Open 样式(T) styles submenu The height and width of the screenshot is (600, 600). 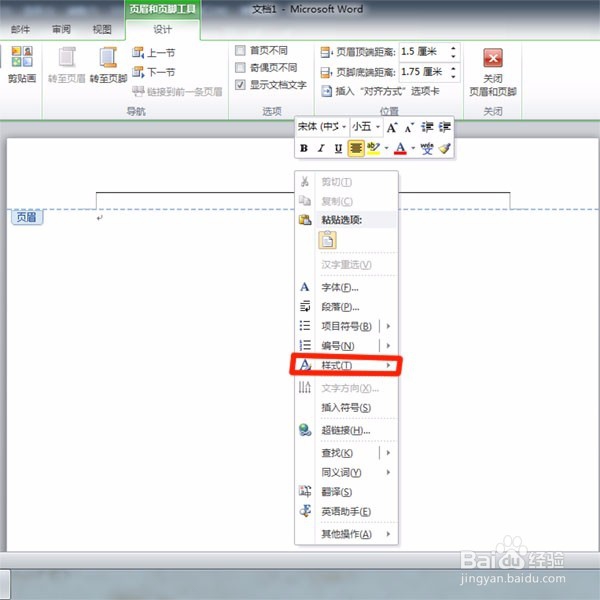(346, 365)
